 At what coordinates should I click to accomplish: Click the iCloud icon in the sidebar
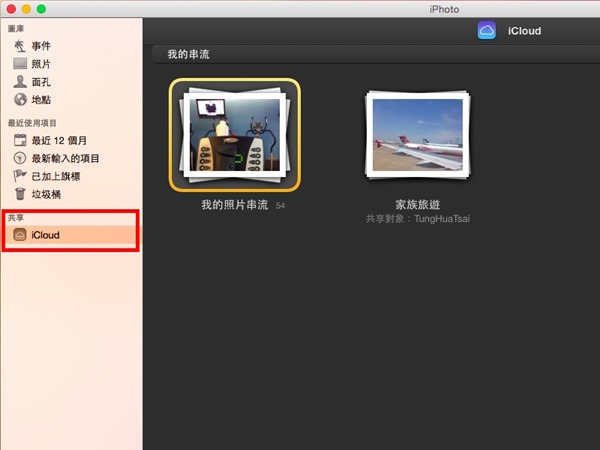tap(20, 235)
